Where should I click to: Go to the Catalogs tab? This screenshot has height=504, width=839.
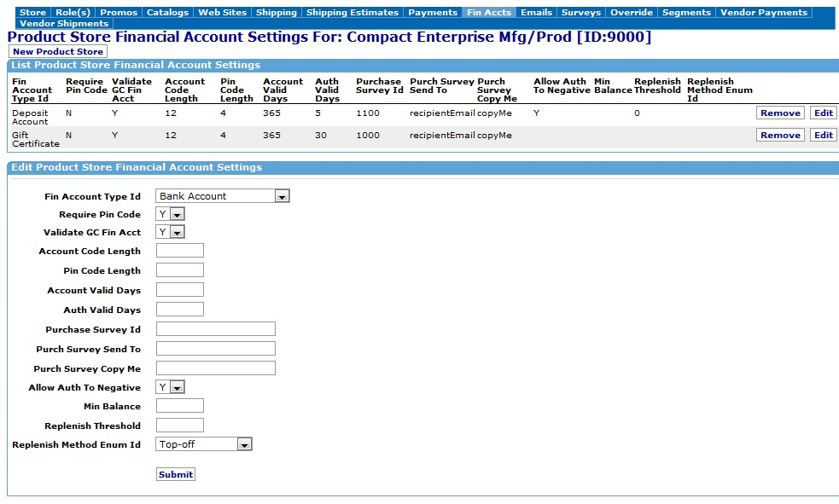pyautogui.click(x=167, y=12)
